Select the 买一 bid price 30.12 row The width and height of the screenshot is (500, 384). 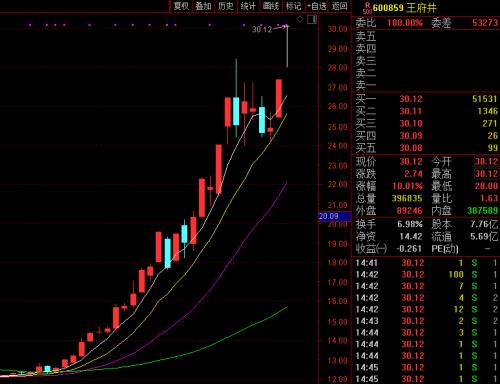click(426, 99)
